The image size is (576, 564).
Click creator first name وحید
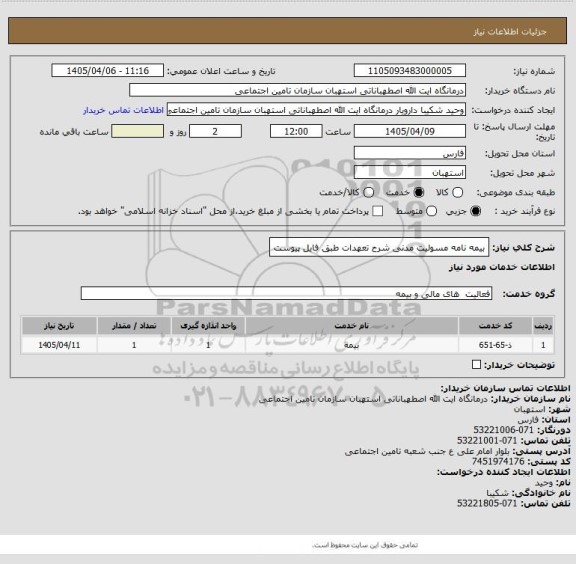(x=544, y=482)
